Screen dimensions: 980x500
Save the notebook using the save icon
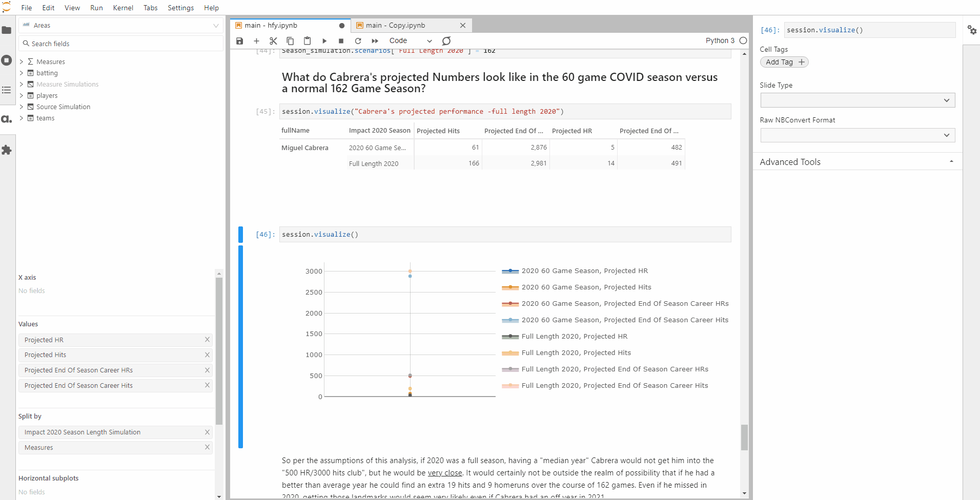coord(239,41)
